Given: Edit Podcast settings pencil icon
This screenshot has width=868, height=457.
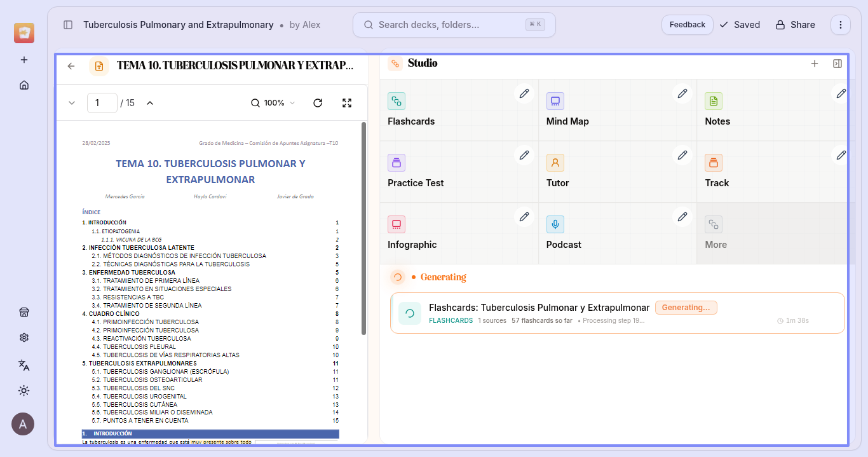Looking at the screenshot, I should tap(682, 217).
